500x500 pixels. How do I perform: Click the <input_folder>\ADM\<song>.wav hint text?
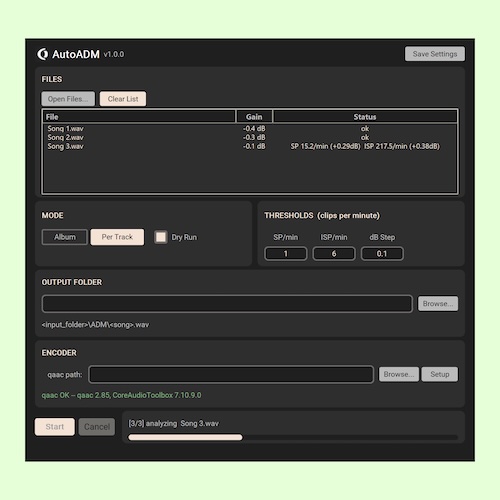click(95, 325)
